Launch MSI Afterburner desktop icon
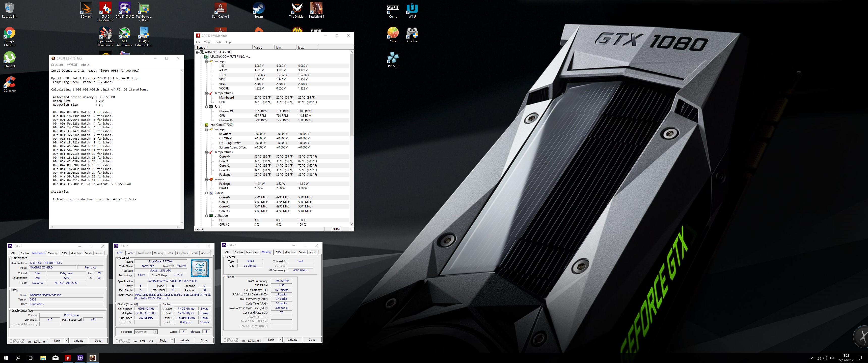 click(124, 37)
